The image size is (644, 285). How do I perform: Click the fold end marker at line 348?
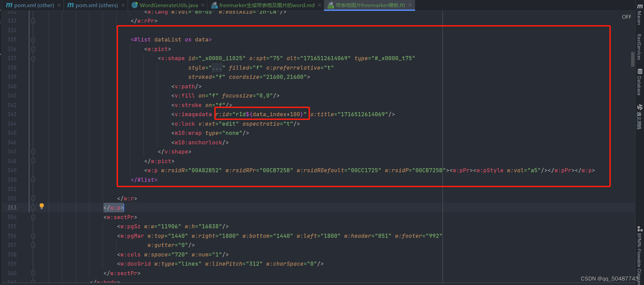pos(33,161)
